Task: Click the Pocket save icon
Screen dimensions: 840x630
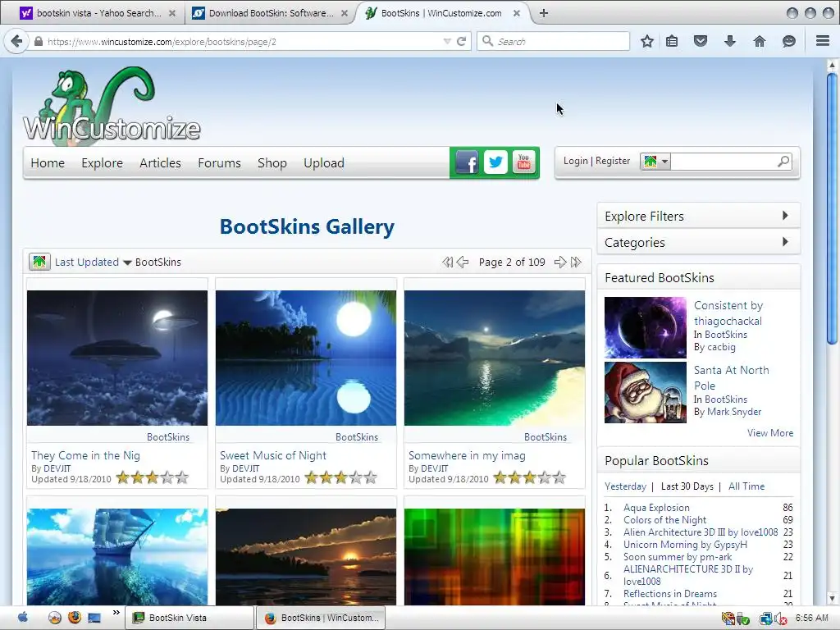Action: [x=701, y=41]
